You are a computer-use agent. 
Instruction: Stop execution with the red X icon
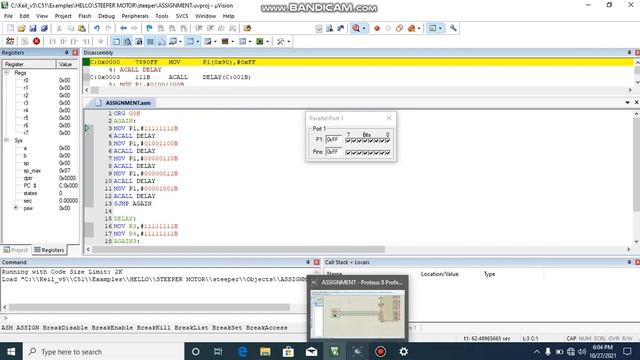coord(36,41)
